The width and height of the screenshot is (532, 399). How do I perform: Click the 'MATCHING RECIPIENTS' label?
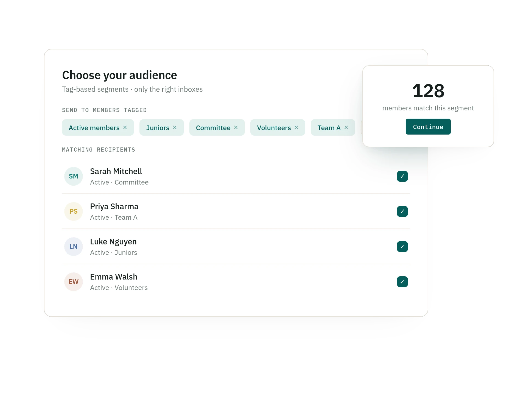(x=99, y=150)
